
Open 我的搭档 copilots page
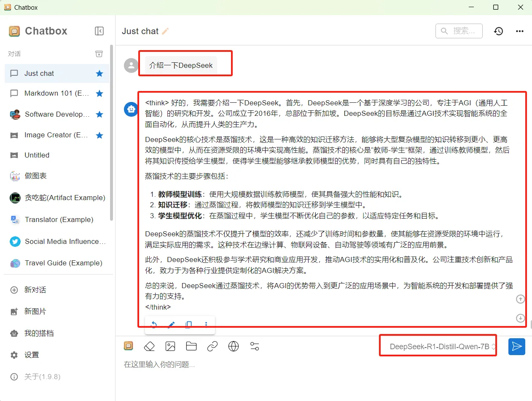click(57, 333)
